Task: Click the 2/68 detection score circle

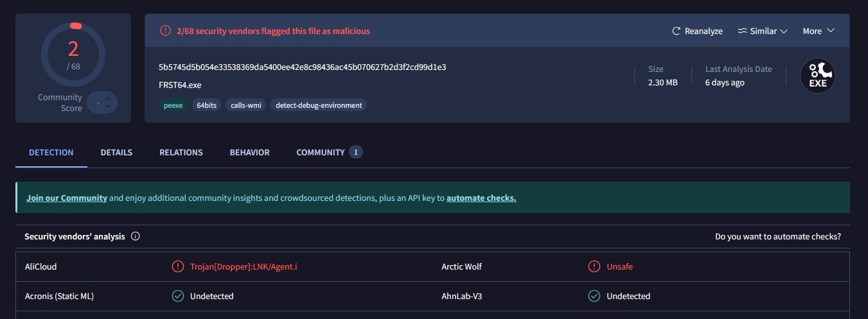Action: 73,54
